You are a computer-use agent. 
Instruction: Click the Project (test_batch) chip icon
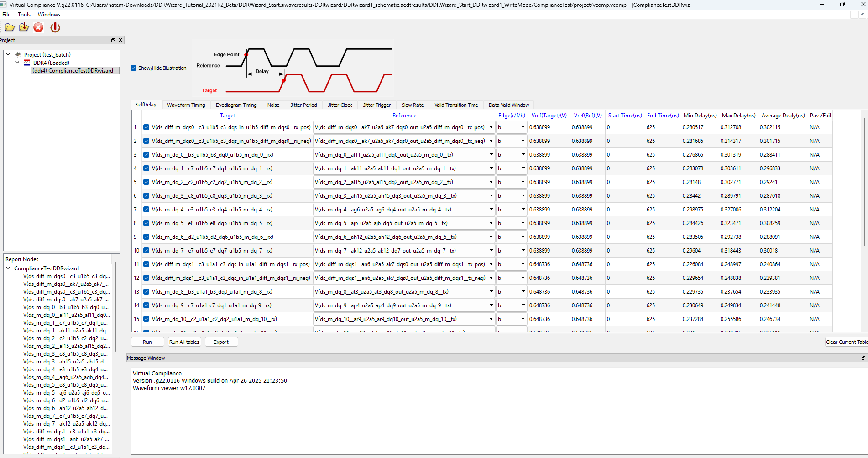[18, 54]
